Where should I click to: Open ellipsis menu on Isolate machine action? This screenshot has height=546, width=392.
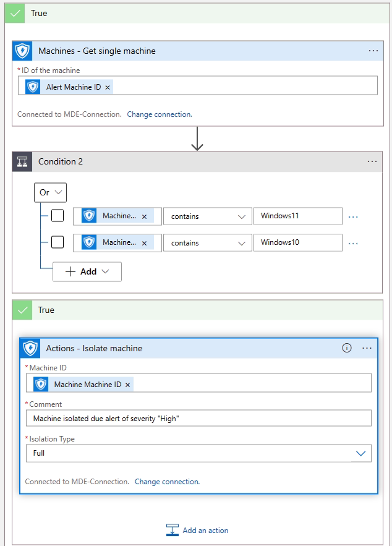(367, 348)
